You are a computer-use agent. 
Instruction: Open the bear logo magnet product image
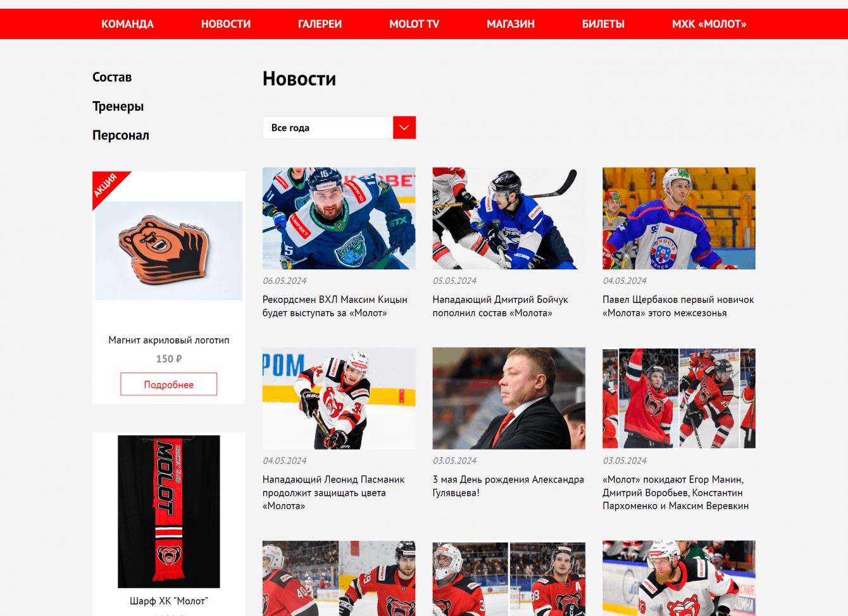point(169,250)
